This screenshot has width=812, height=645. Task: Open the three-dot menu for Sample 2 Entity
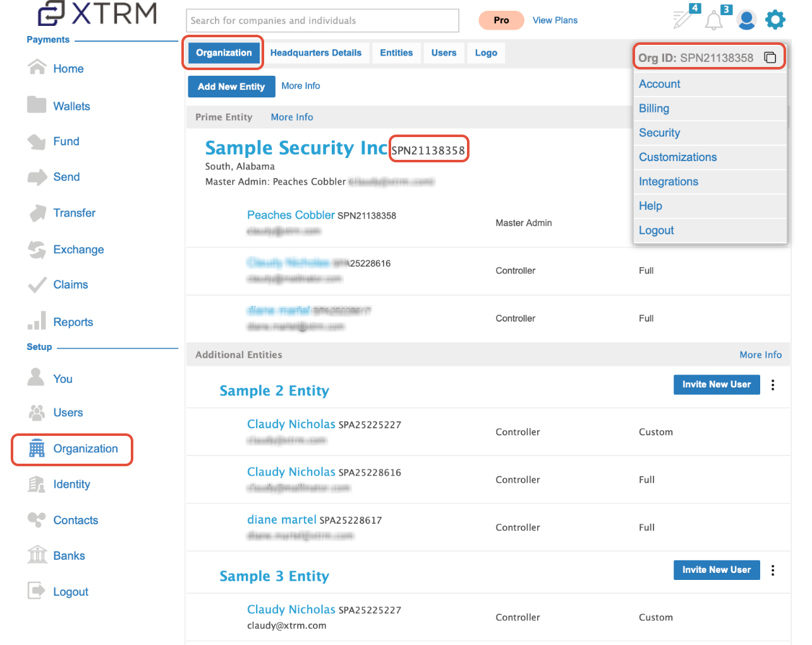click(773, 385)
